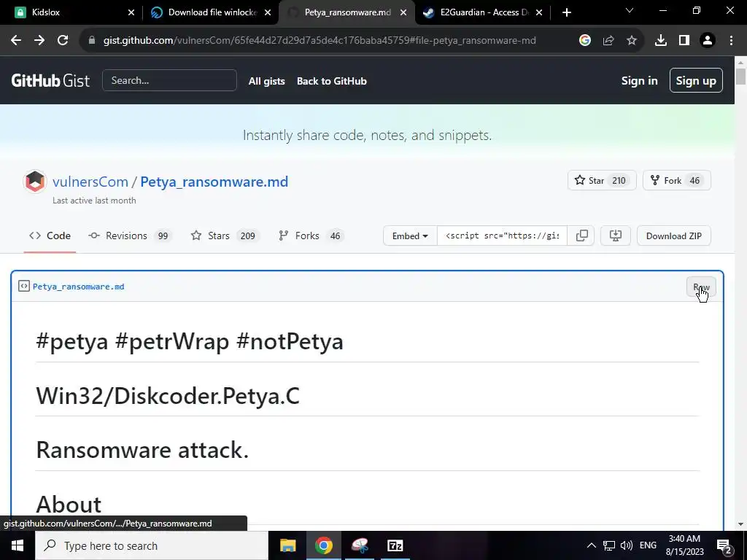747x560 pixels.
Task: Copy the embed script to clipboard
Action: [x=582, y=236]
